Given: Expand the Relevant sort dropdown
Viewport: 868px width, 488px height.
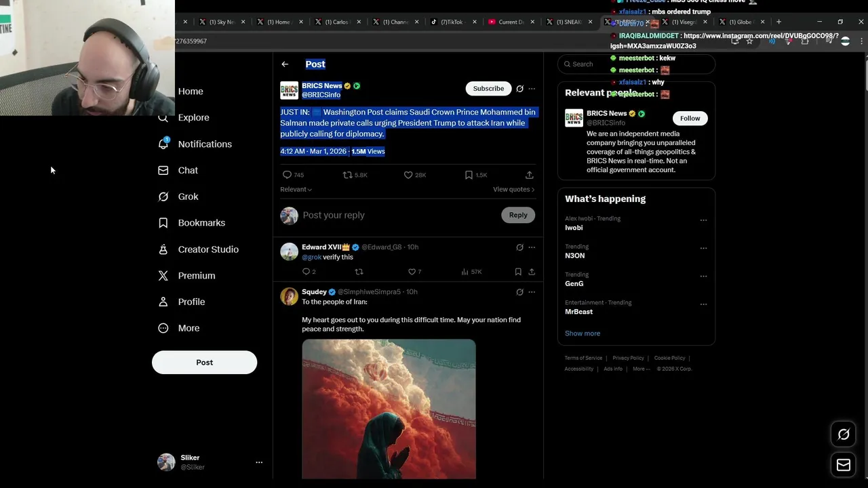Looking at the screenshot, I should coord(296,189).
